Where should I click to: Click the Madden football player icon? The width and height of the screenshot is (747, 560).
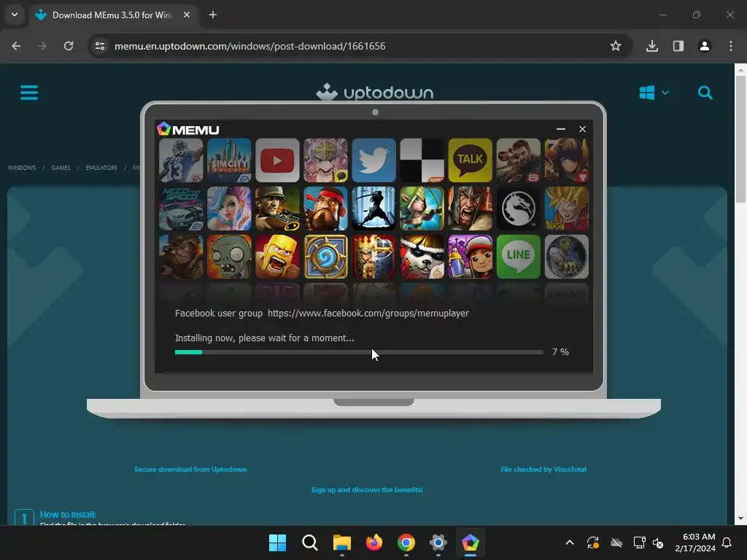pyautogui.click(x=181, y=160)
